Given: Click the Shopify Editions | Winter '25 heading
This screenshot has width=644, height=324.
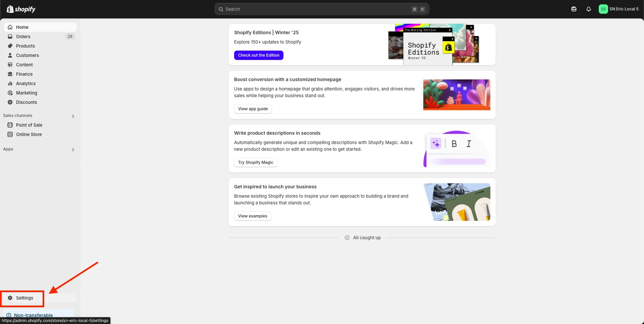Looking at the screenshot, I should click(x=266, y=33).
